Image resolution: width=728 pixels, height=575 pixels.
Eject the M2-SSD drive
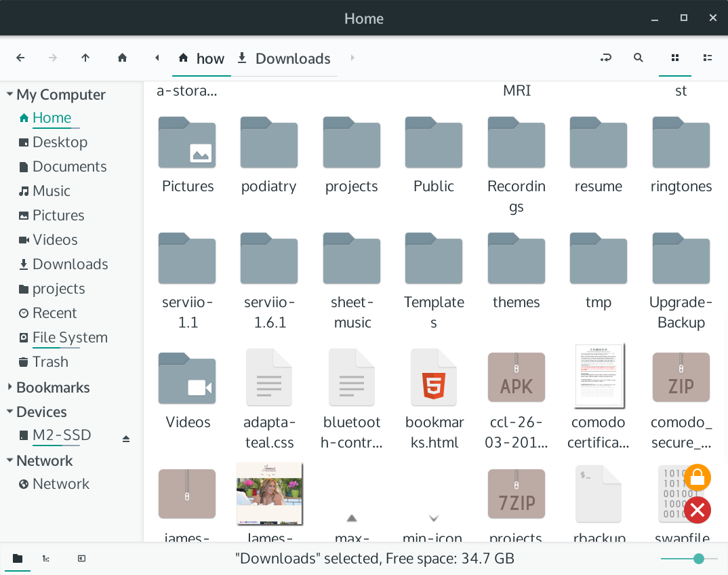click(x=126, y=439)
